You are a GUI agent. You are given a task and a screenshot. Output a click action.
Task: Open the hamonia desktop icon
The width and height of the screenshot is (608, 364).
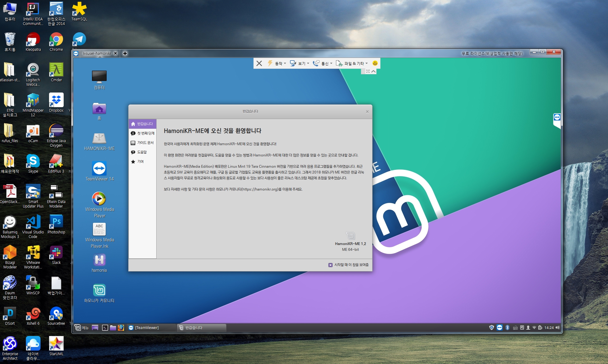click(x=99, y=260)
